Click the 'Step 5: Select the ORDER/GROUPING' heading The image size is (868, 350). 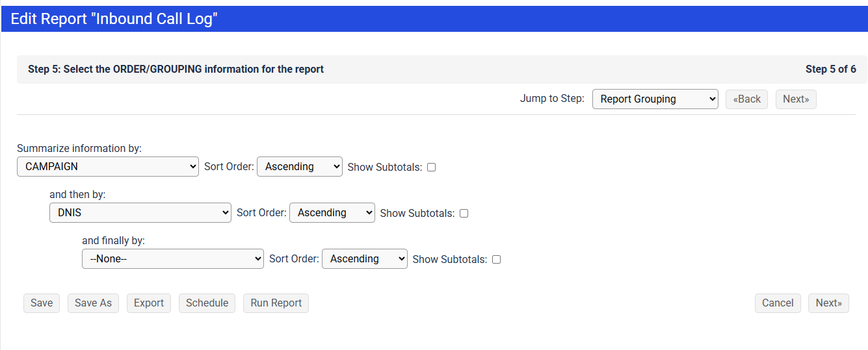click(176, 69)
